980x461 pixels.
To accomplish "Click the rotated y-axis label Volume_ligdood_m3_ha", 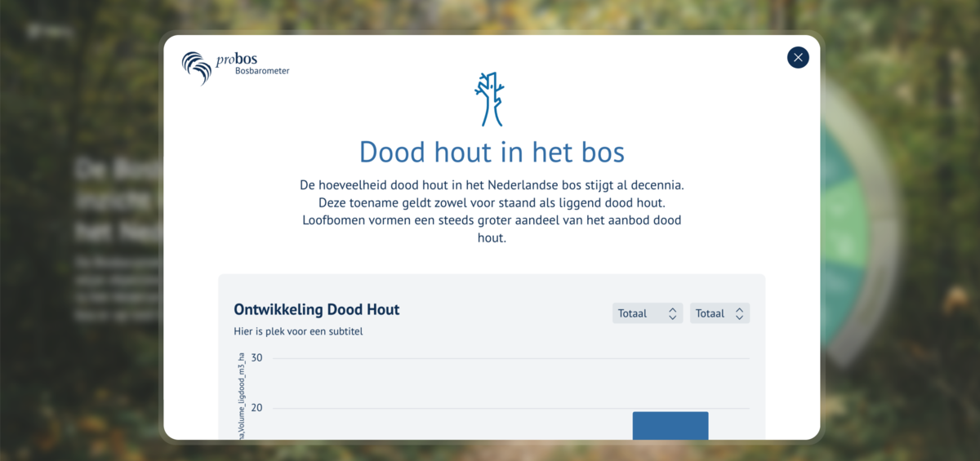I will 242,396.
